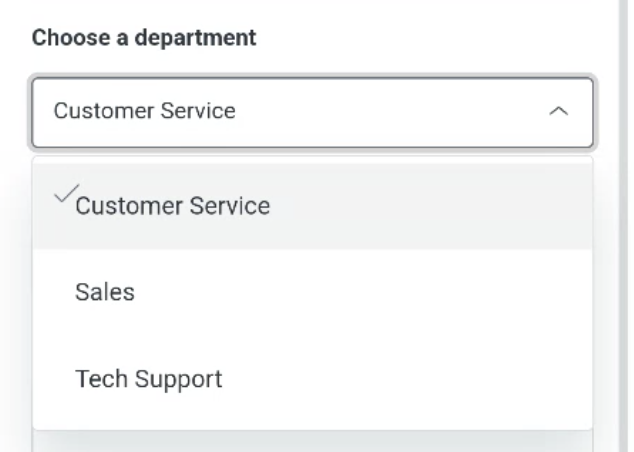The width and height of the screenshot is (634, 452).
Task: Close the open department selector
Action: click(560, 111)
